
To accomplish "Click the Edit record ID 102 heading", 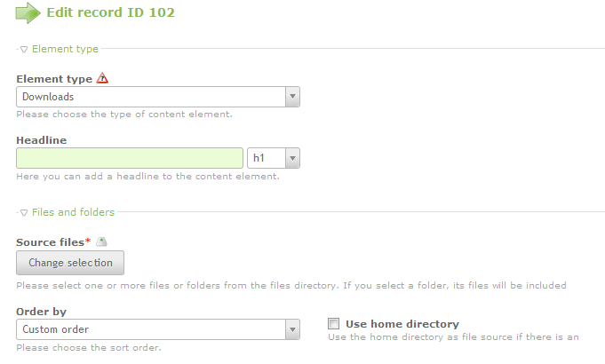I will point(111,12).
